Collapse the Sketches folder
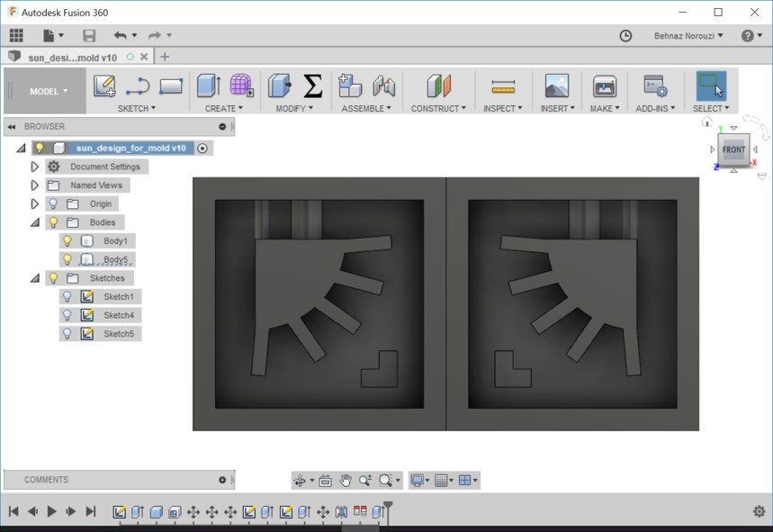 pyautogui.click(x=34, y=278)
